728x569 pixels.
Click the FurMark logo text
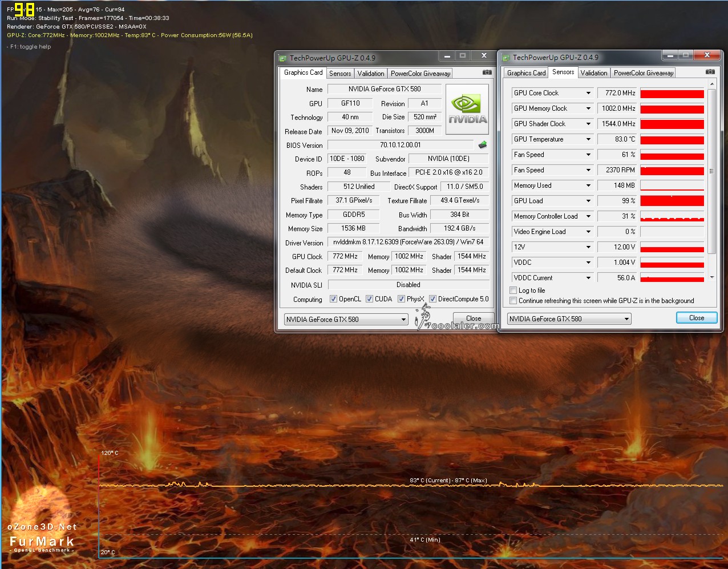(42, 542)
